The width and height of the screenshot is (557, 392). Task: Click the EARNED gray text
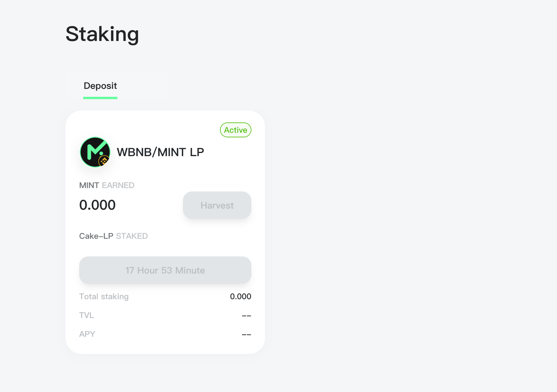118,185
